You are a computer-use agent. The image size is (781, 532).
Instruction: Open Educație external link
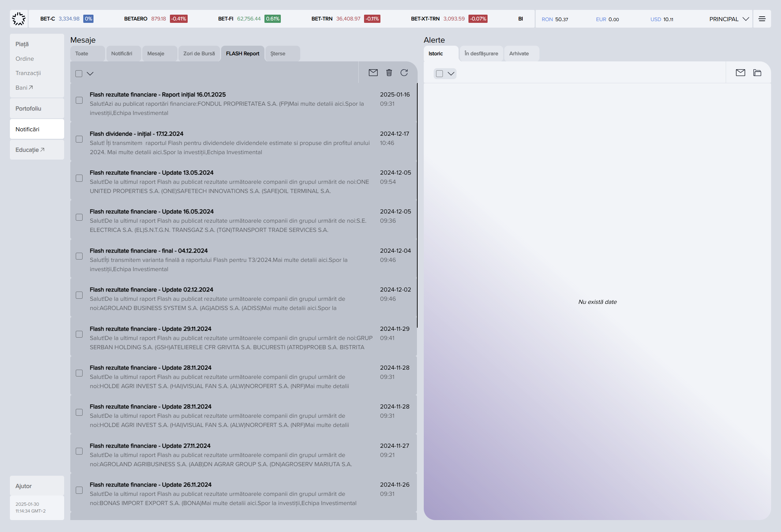pyautogui.click(x=30, y=150)
